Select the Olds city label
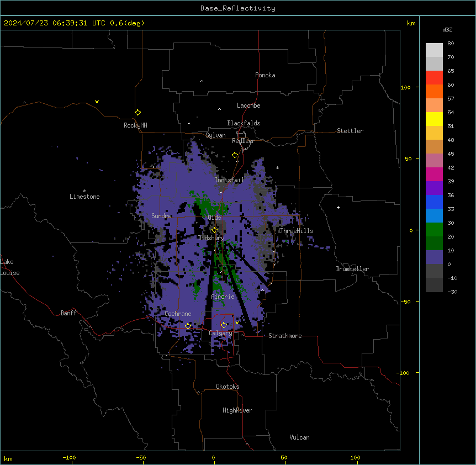Screen dimensions: 476x465 click(x=214, y=218)
